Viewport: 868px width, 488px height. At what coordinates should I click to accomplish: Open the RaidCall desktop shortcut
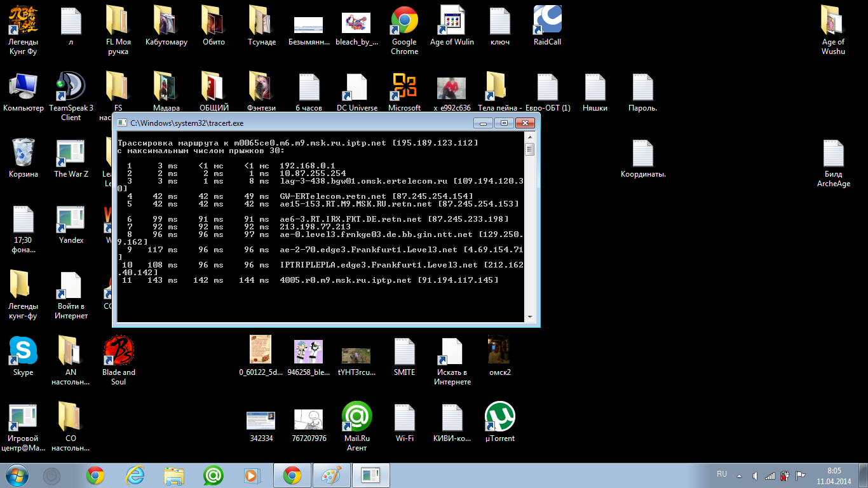coord(547,22)
